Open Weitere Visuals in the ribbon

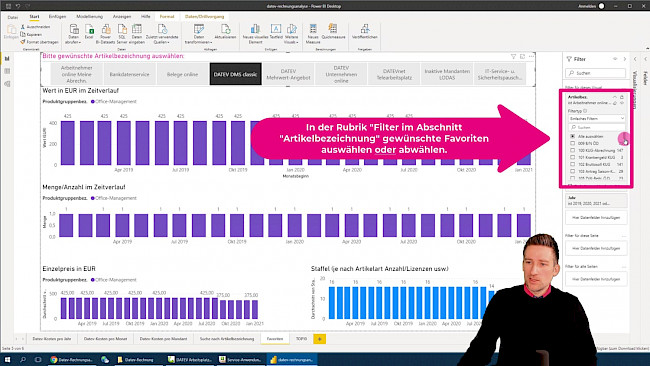pyautogui.click(x=291, y=34)
